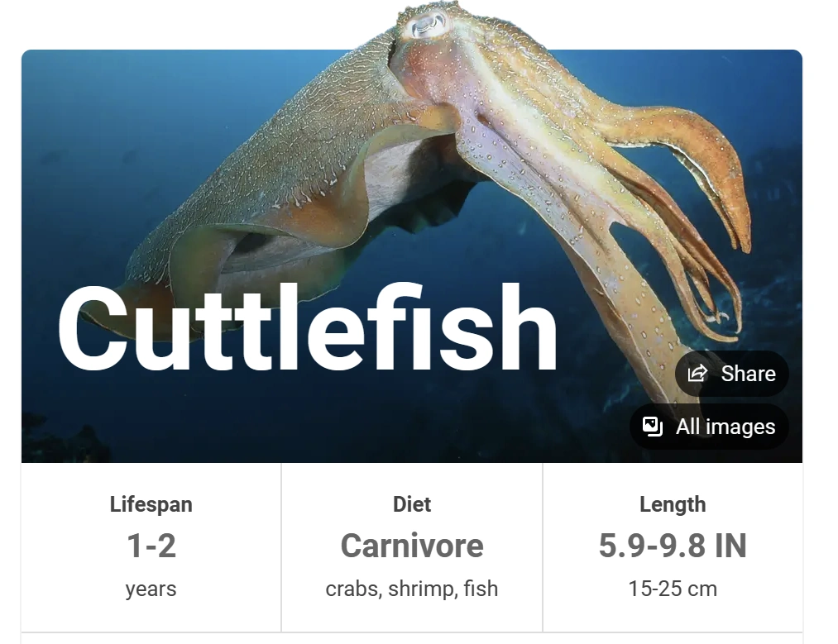Click the All images photo icon
838x644 pixels.
click(x=653, y=427)
